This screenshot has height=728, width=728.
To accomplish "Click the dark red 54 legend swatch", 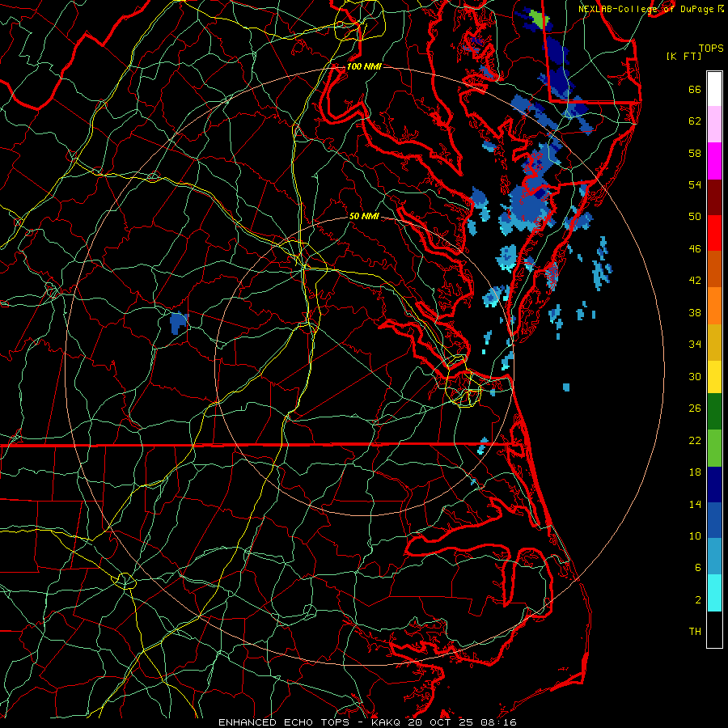I will point(714,197).
